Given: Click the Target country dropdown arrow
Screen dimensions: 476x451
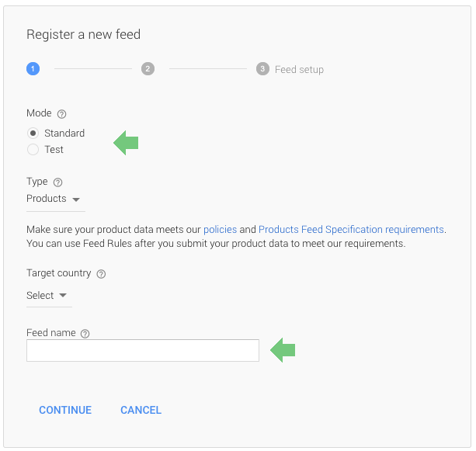Looking at the screenshot, I should (63, 296).
